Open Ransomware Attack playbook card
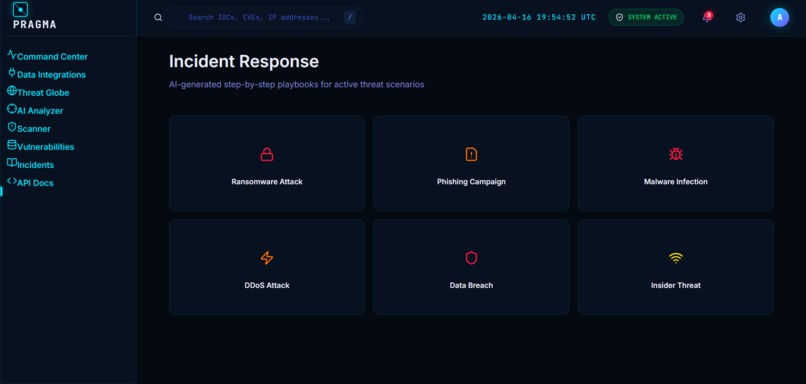806x384 pixels. tap(267, 163)
